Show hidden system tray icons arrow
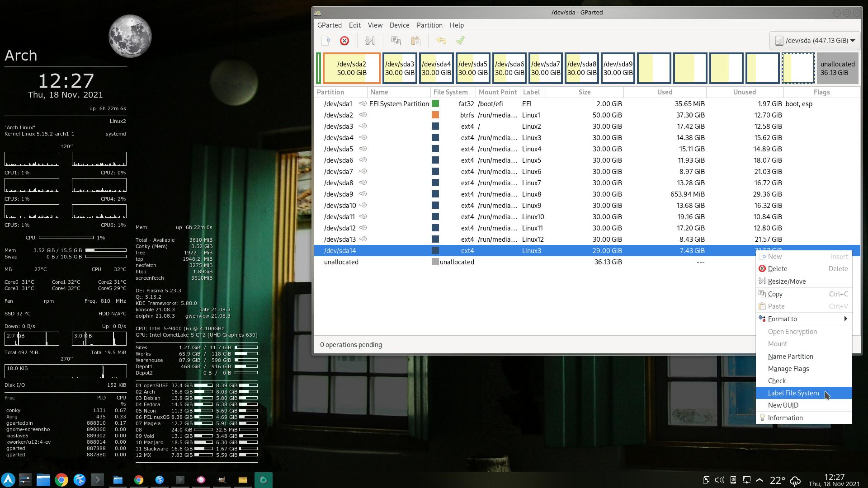 click(x=759, y=480)
